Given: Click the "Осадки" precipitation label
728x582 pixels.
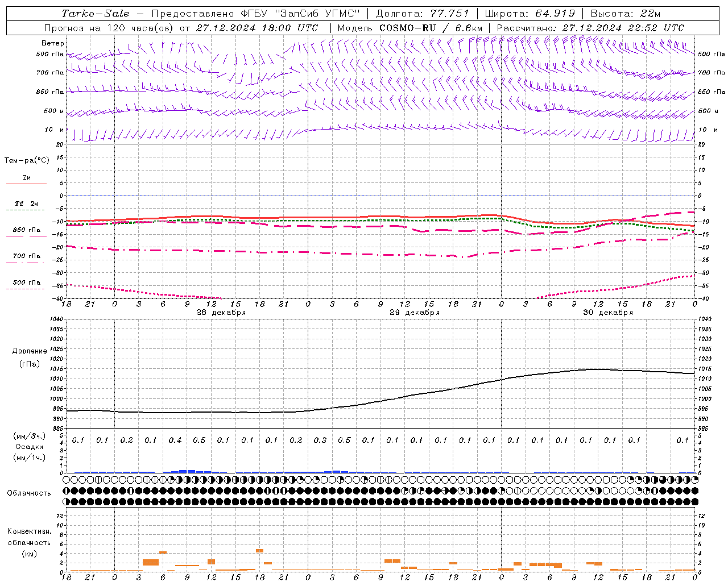Looking at the screenshot, I should (30, 447).
